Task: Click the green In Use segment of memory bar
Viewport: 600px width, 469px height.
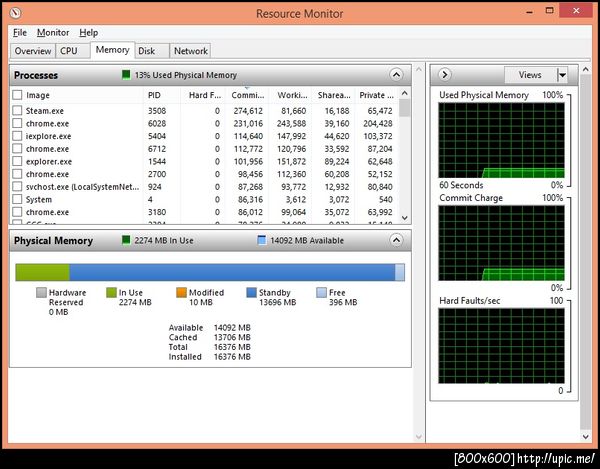Action: [x=42, y=272]
